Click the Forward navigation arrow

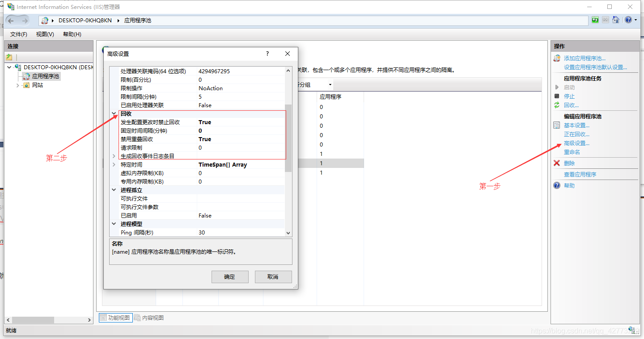click(x=25, y=21)
